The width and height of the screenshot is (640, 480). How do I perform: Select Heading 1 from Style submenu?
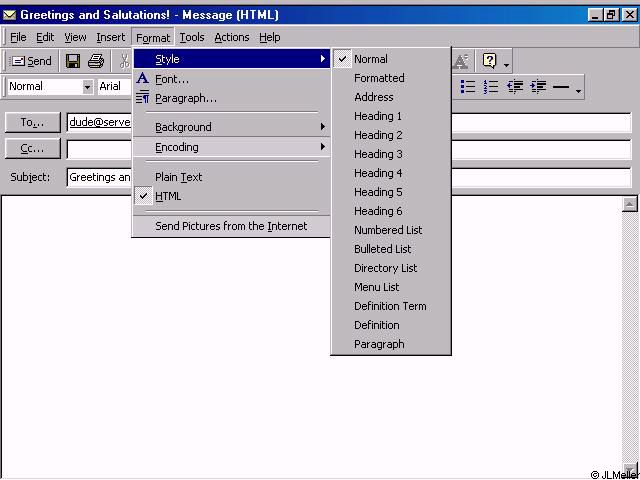pos(378,116)
